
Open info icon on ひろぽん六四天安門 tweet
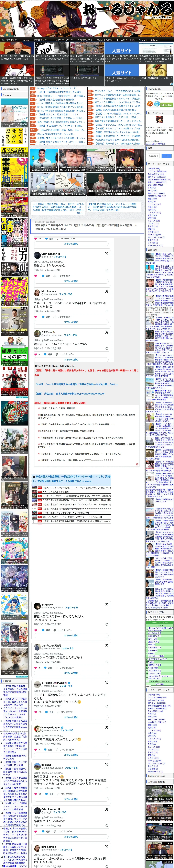[107, 662]
